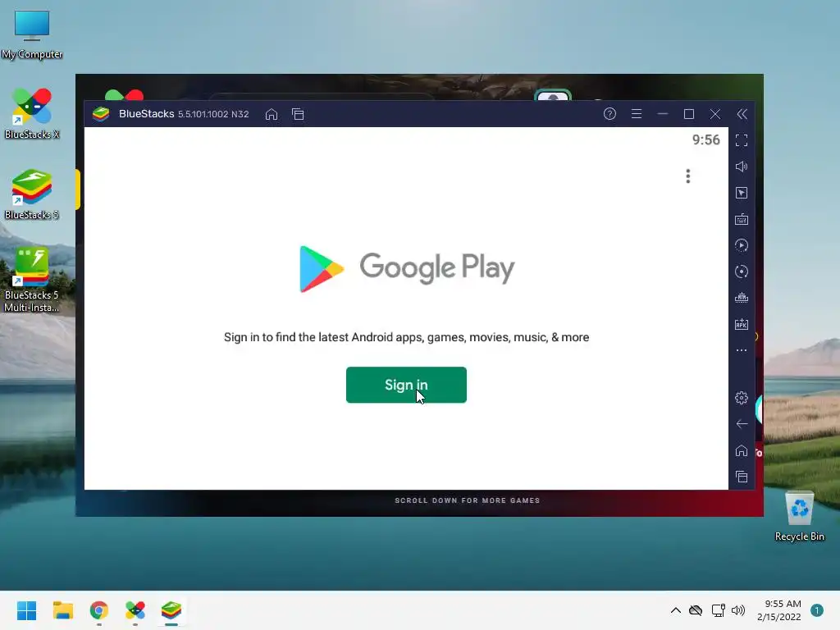Viewport: 840px width, 630px height.
Task: Open the macro recorder icon in sidebar
Action: (742, 298)
